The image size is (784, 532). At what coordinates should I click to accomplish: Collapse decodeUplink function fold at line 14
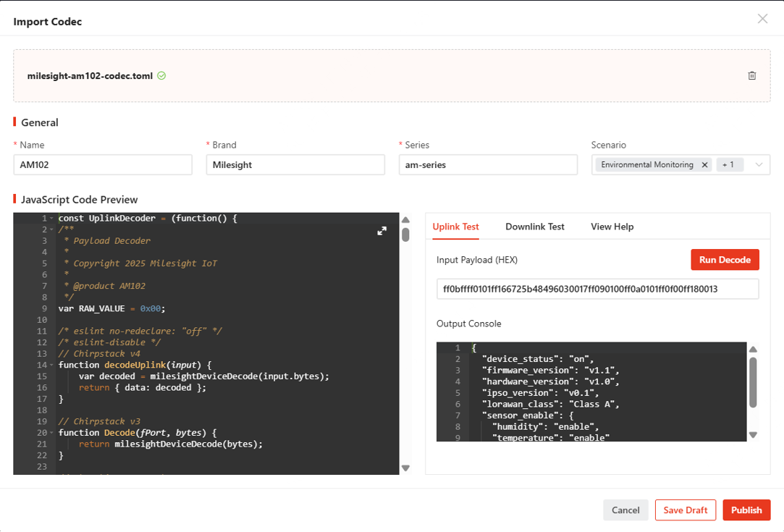coord(51,365)
